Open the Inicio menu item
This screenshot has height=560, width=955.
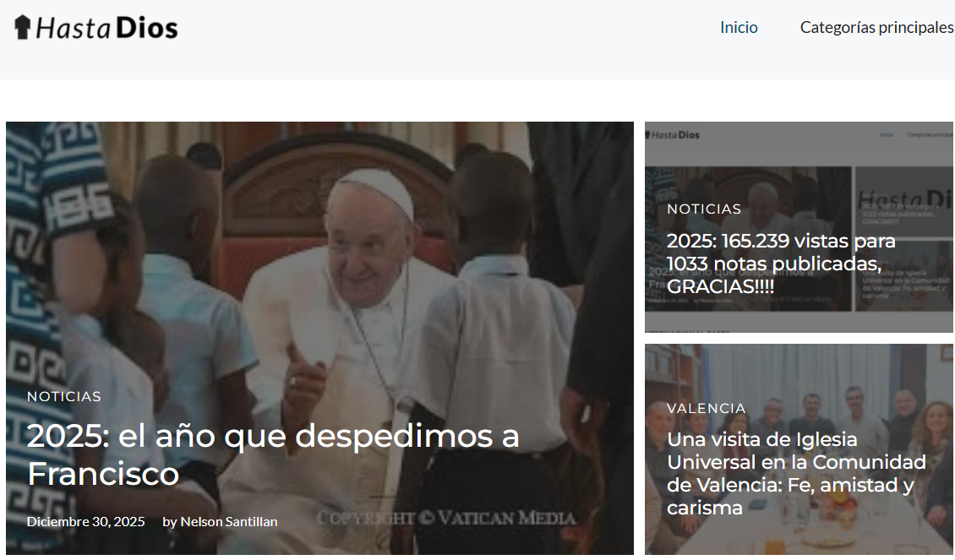point(739,27)
